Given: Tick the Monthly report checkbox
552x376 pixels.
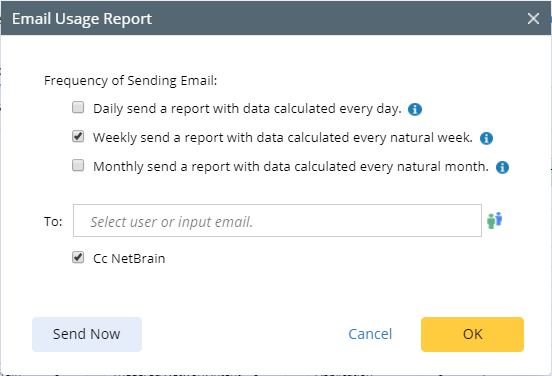Looking at the screenshot, I should click(78, 165).
